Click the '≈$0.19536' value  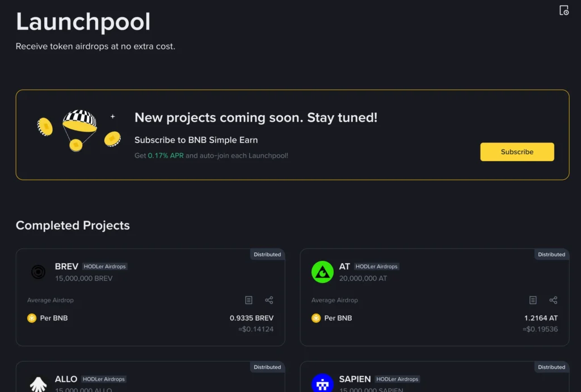tap(540, 329)
